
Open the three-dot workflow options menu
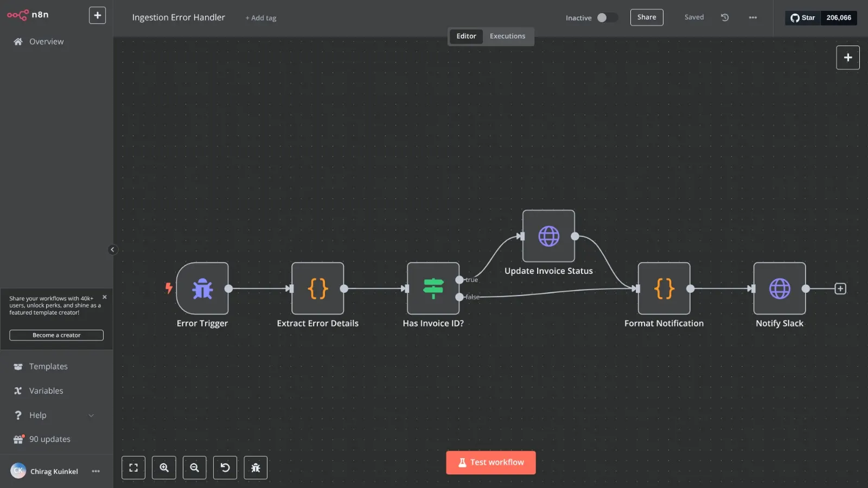[x=752, y=17]
